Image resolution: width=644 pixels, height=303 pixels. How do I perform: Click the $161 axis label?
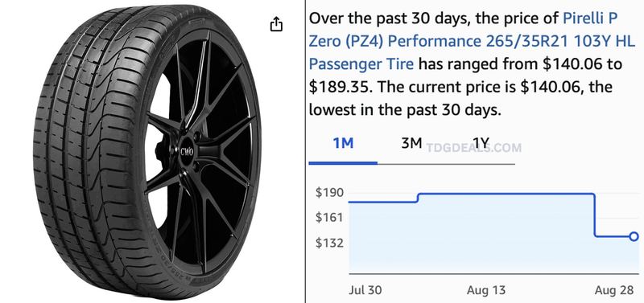[x=329, y=217]
